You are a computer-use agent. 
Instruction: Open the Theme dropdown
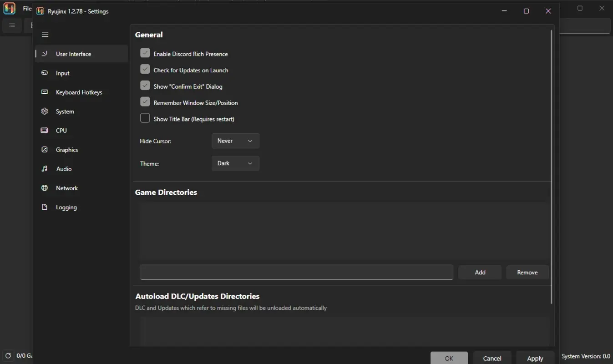[235, 163]
